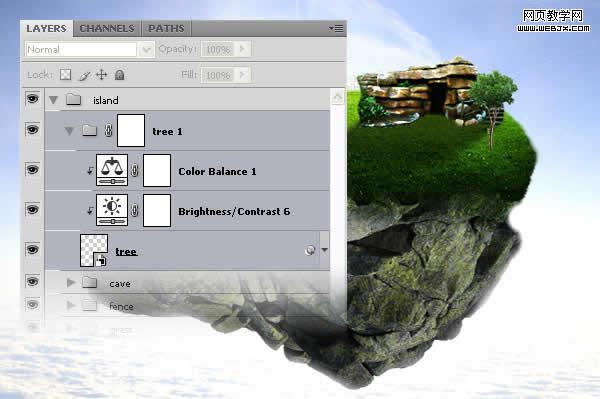The height and width of the screenshot is (399, 600).
Task: Click the fence group folder icon
Action: click(90, 305)
